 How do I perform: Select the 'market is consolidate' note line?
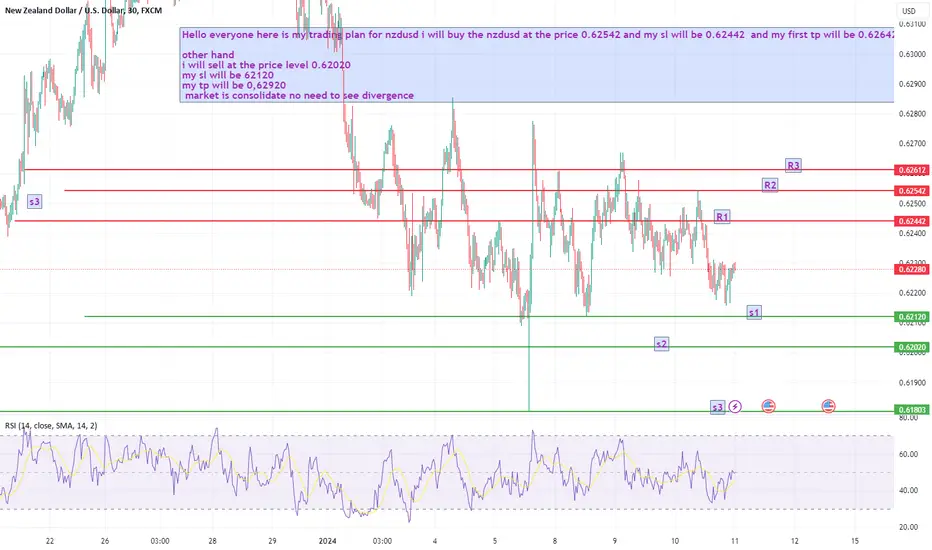[299, 95]
